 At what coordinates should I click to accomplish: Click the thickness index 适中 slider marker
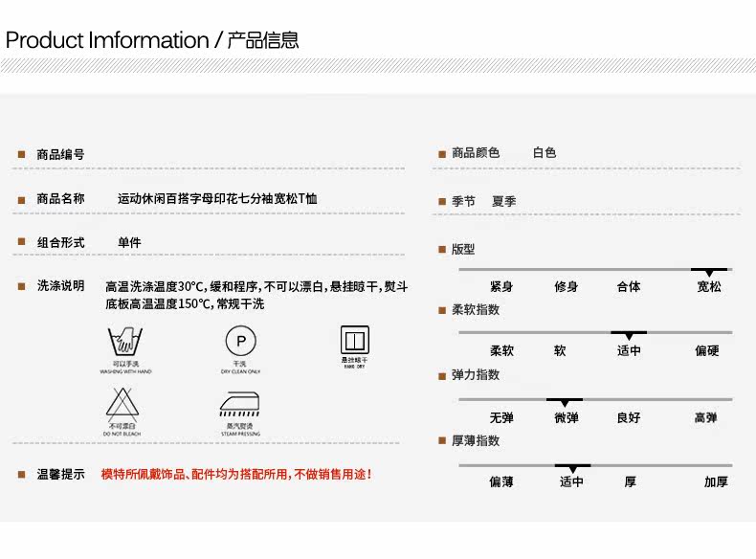click(572, 468)
